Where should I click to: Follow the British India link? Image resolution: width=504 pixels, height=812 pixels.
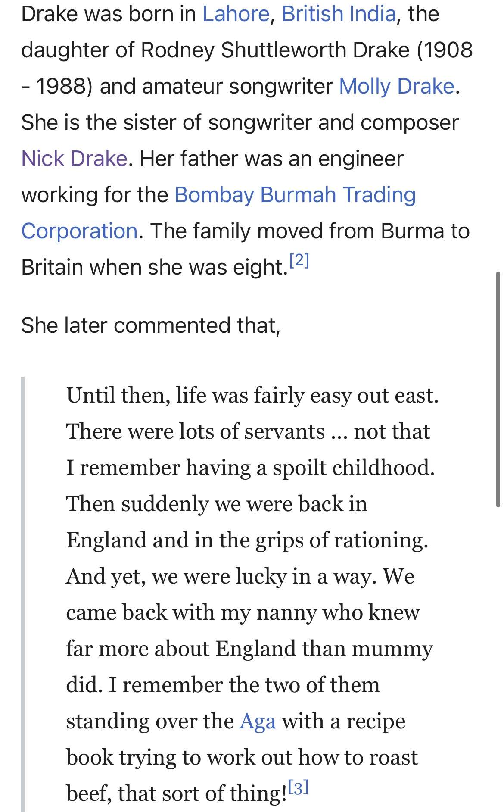339,14
